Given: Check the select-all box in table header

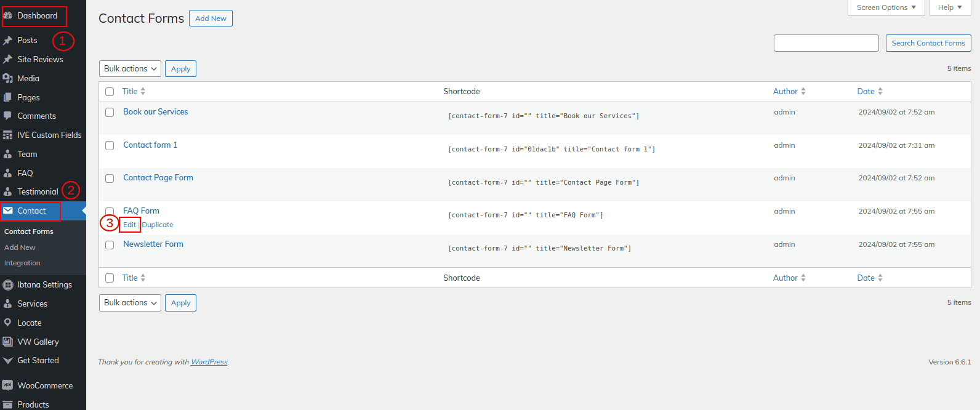Looking at the screenshot, I should (x=110, y=92).
